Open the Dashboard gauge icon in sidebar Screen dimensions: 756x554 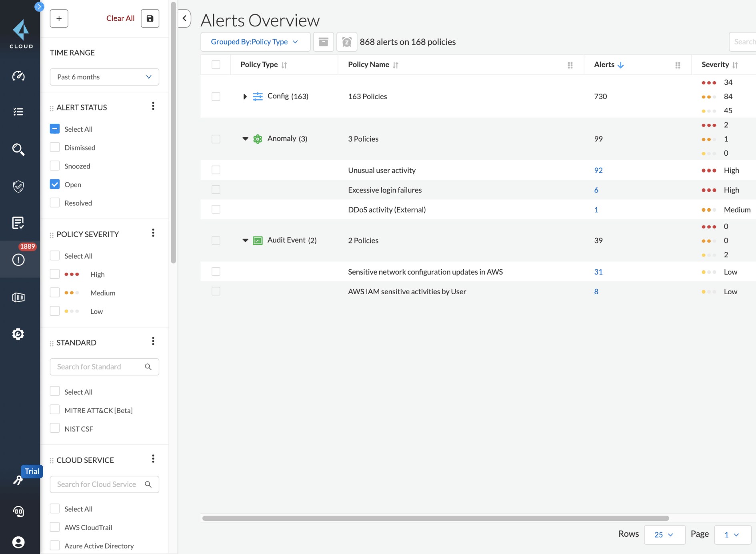18,76
